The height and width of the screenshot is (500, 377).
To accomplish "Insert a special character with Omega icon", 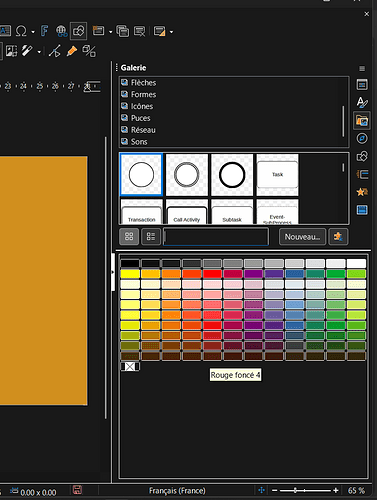I will click(21, 31).
